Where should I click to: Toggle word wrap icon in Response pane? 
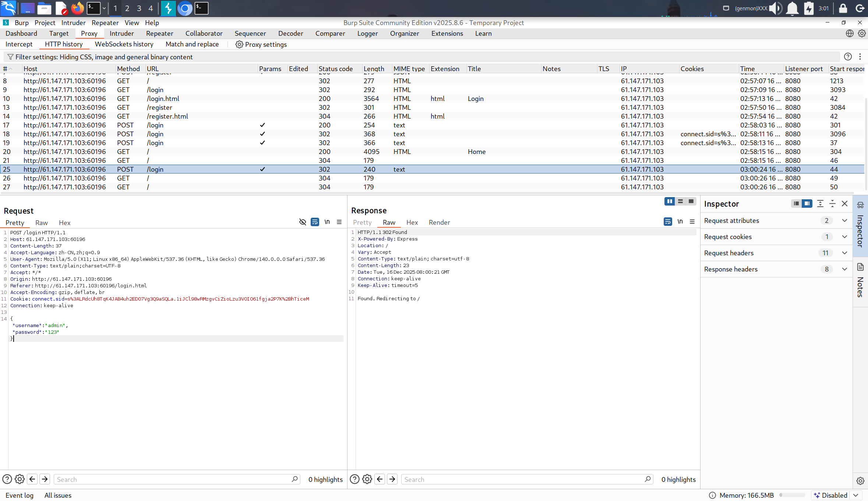668,222
